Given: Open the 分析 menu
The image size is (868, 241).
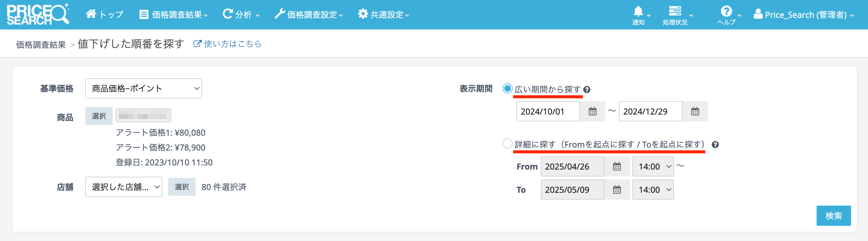Looking at the screenshot, I should 241,15.
